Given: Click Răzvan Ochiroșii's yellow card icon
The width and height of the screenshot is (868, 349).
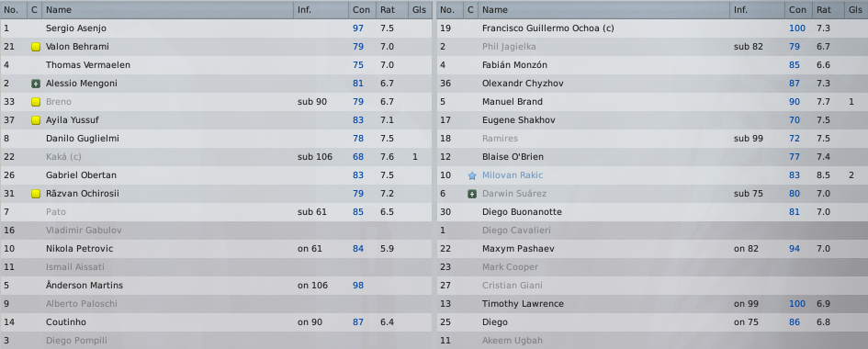Looking at the screenshot, I should pyautogui.click(x=36, y=194).
